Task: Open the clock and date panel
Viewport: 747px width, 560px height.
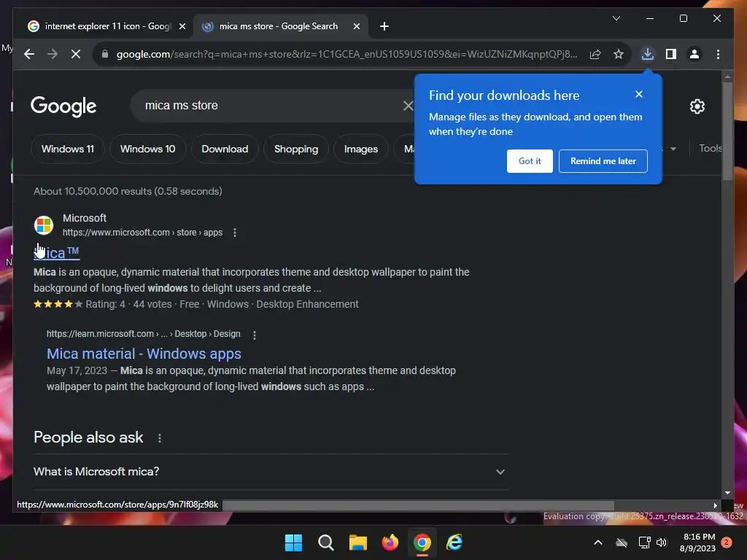Action: 699,542
